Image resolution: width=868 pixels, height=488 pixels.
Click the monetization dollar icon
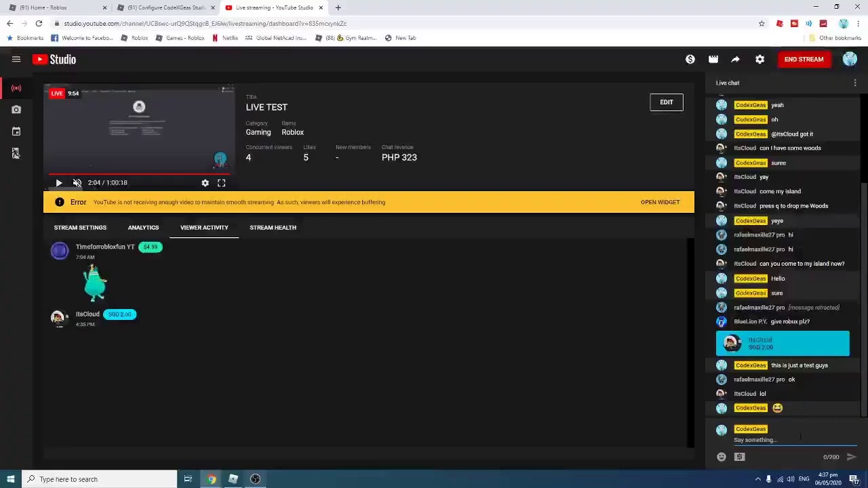690,60
